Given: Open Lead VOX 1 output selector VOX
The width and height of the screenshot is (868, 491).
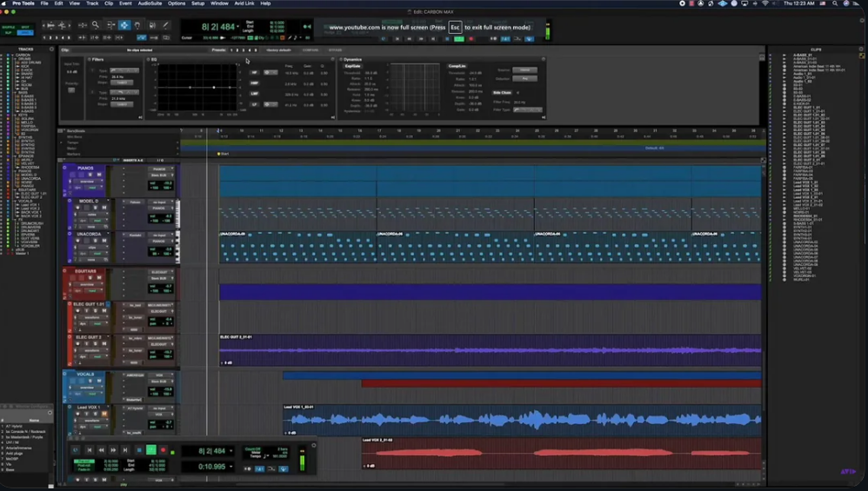Looking at the screenshot, I should click(x=159, y=415).
